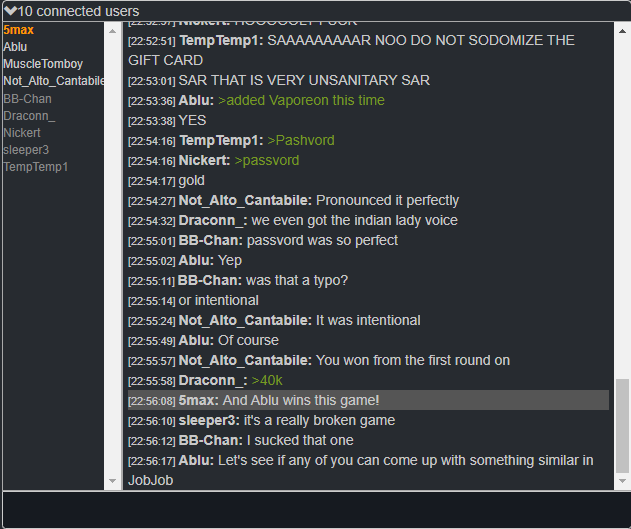631x529 pixels.
Task: Click the highlighted 5max message
Action: 368,400
